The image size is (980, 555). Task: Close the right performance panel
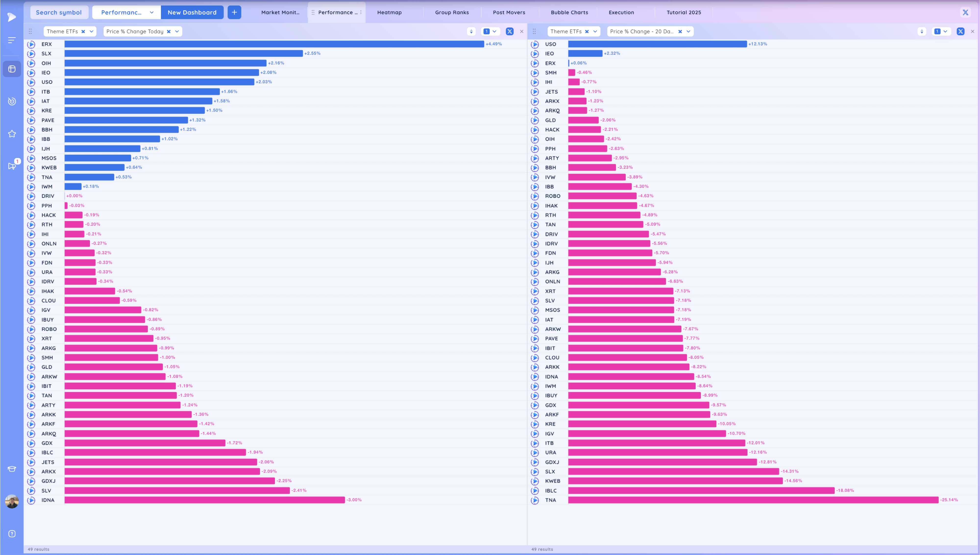tap(972, 31)
